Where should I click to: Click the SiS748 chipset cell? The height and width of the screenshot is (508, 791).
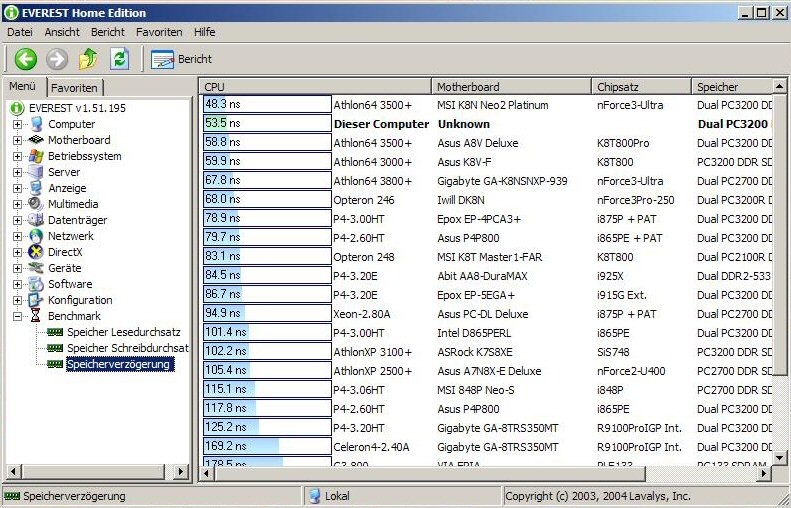point(613,352)
